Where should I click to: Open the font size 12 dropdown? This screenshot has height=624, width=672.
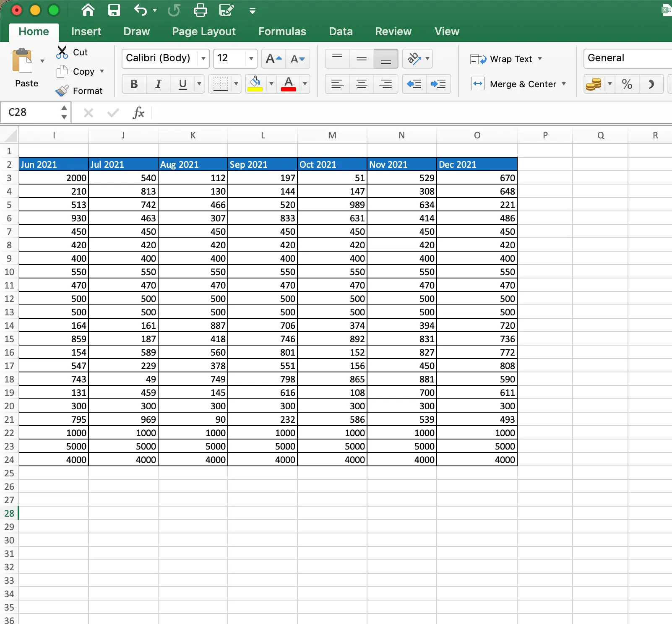[251, 59]
